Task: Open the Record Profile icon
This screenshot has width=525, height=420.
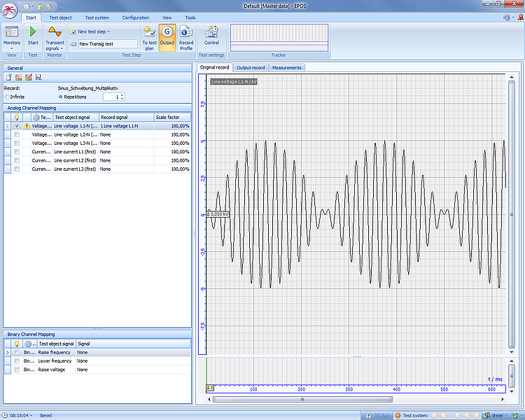Action: (186, 31)
